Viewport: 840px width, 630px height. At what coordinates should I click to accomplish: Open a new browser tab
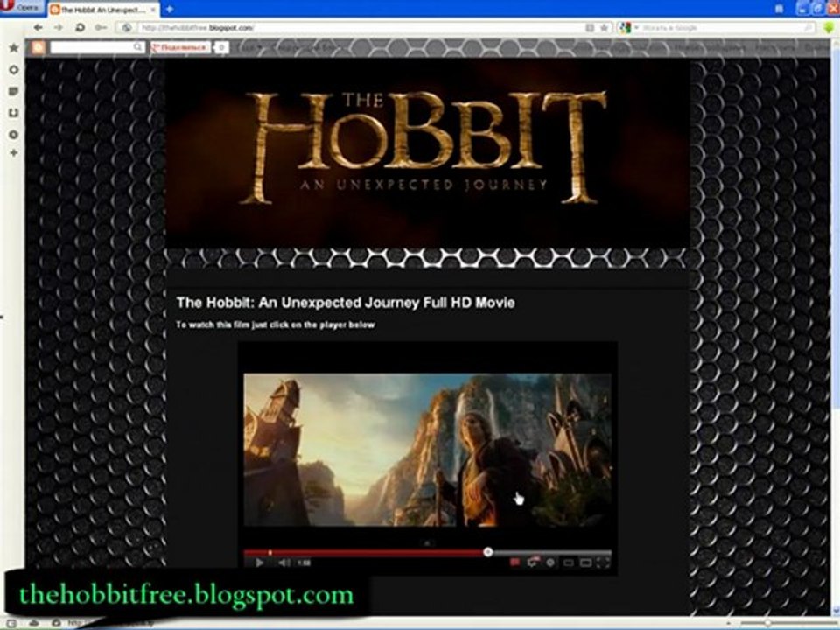pyautogui.click(x=169, y=9)
